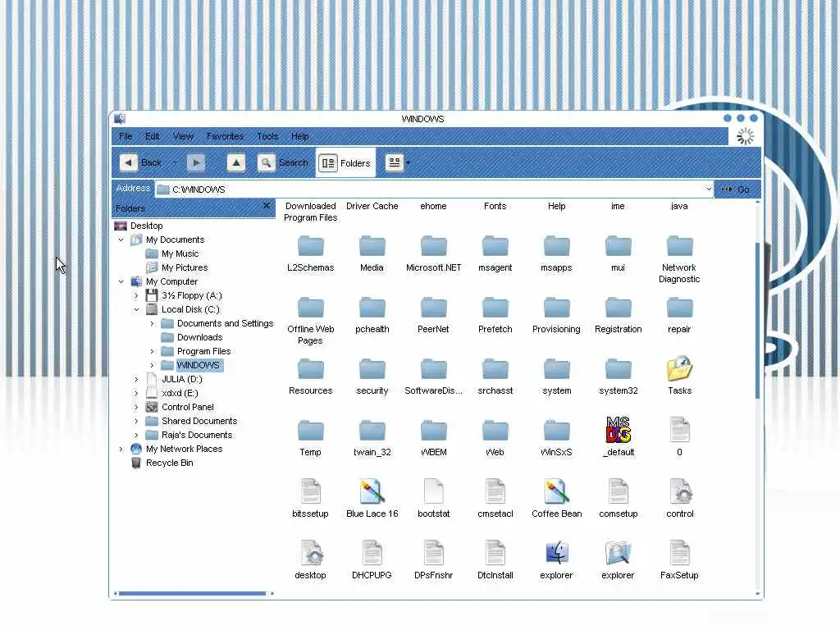840x630 pixels.
Task: Click the Views icon button
Action: click(395, 162)
